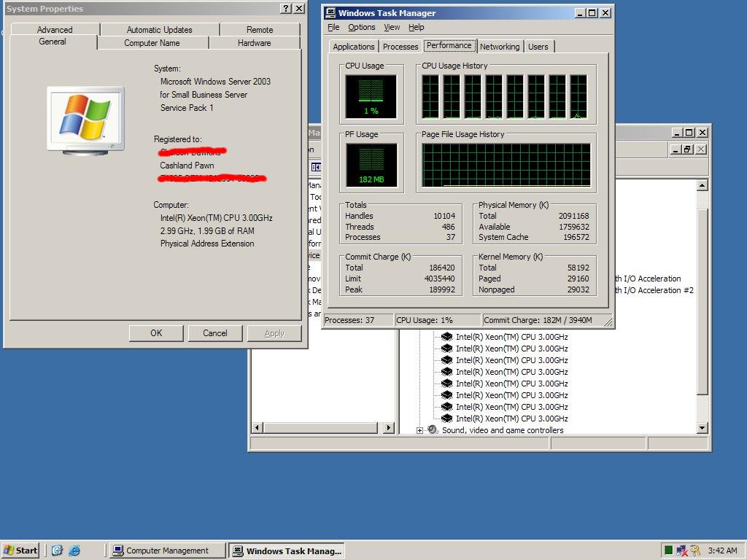Open the View menu in Task Manager
Image resolution: width=747 pixels, height=560 pixels.
392,27
